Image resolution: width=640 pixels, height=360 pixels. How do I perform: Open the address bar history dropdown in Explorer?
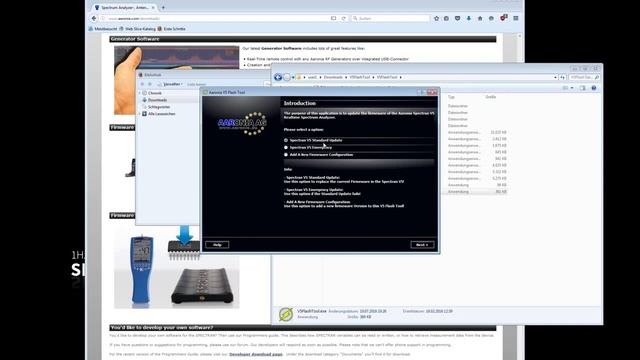[x=556, y=77]
